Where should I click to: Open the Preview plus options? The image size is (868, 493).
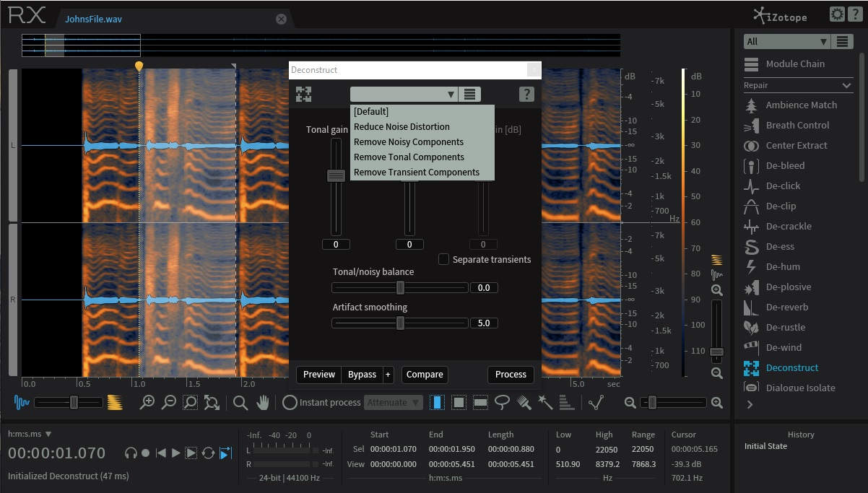[x=388, y=375]
